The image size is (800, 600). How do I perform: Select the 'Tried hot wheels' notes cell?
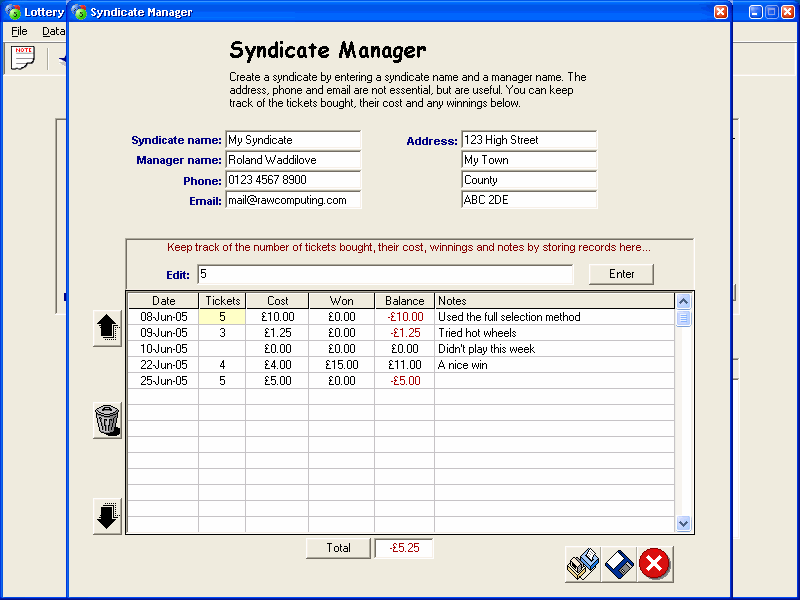point(555,333)
